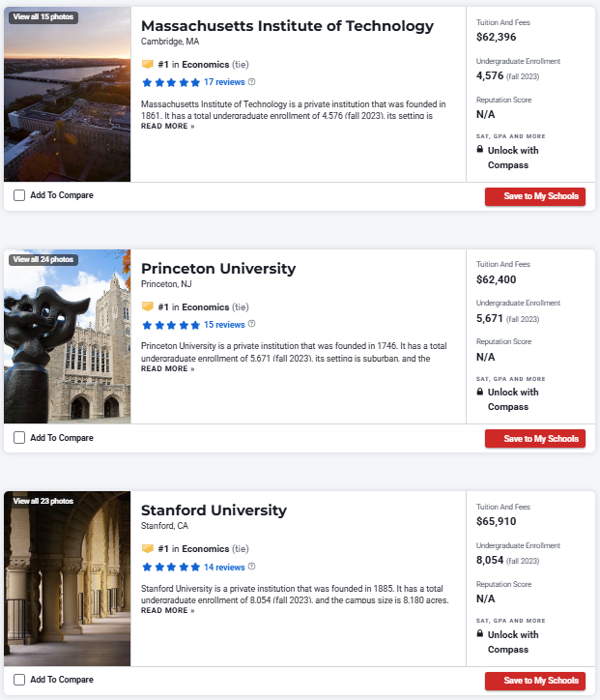Viewport: 600px width, 700px height.
Task: View all 23 photos of Stanford
Action: tap(43, 501)
